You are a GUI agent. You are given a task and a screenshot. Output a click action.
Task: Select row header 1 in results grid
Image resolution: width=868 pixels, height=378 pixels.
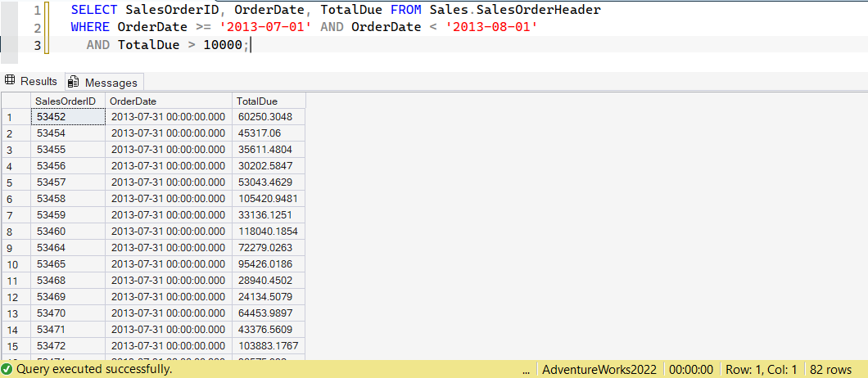pyautogui.click(x=16, y=117)
